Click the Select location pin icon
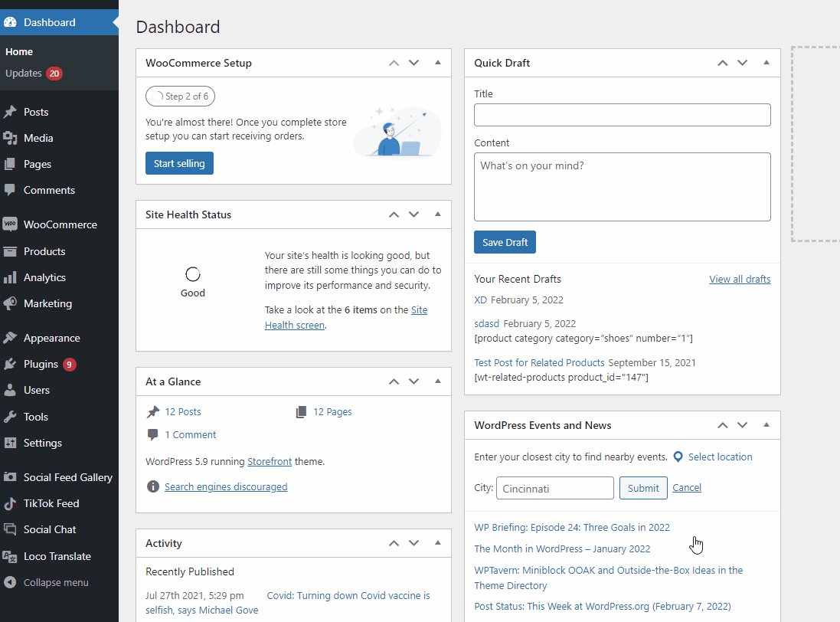This screenshot has width=840, height=622. click(678, 457)
